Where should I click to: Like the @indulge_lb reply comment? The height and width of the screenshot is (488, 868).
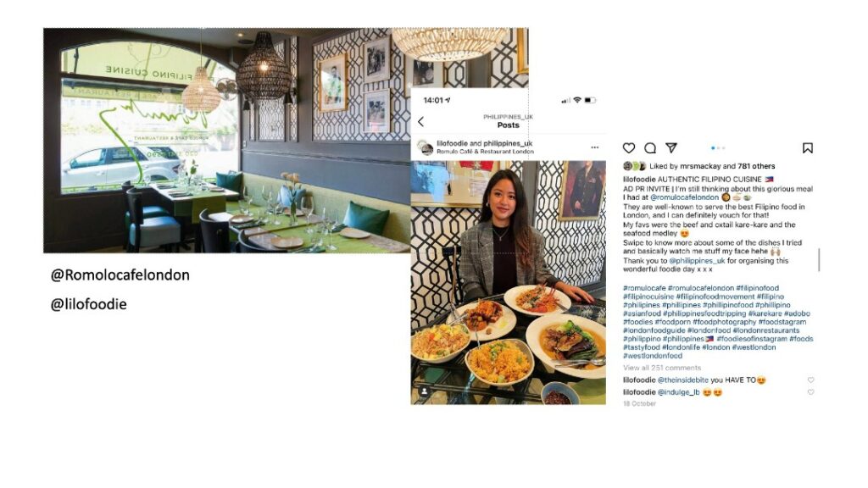810,392
